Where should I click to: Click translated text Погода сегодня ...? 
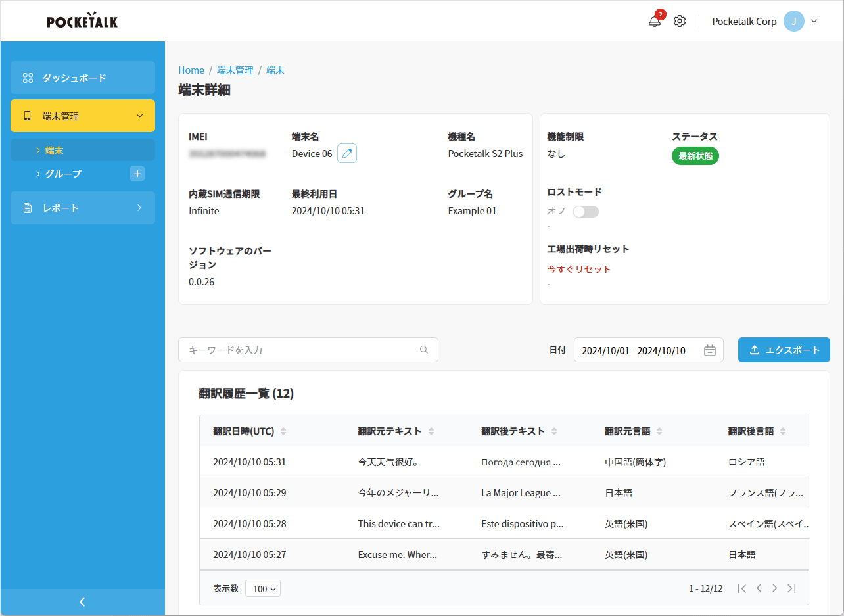521,462
